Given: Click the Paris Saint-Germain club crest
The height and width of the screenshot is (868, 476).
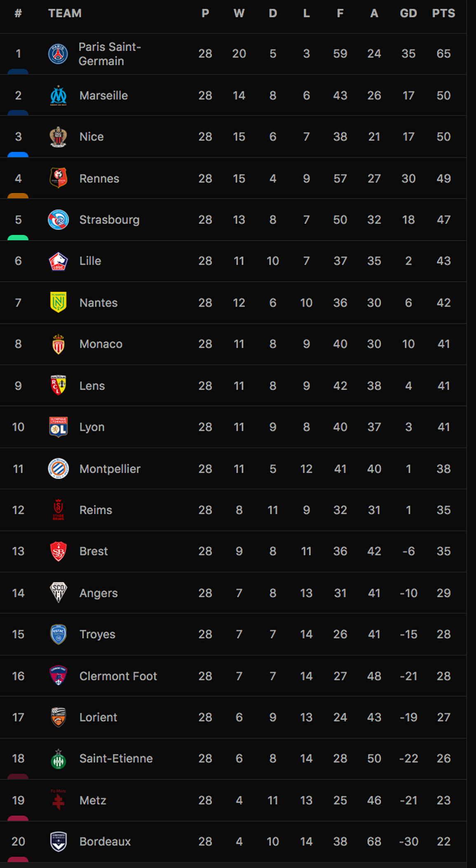Looking at the screenshot, I should (58, 54).
